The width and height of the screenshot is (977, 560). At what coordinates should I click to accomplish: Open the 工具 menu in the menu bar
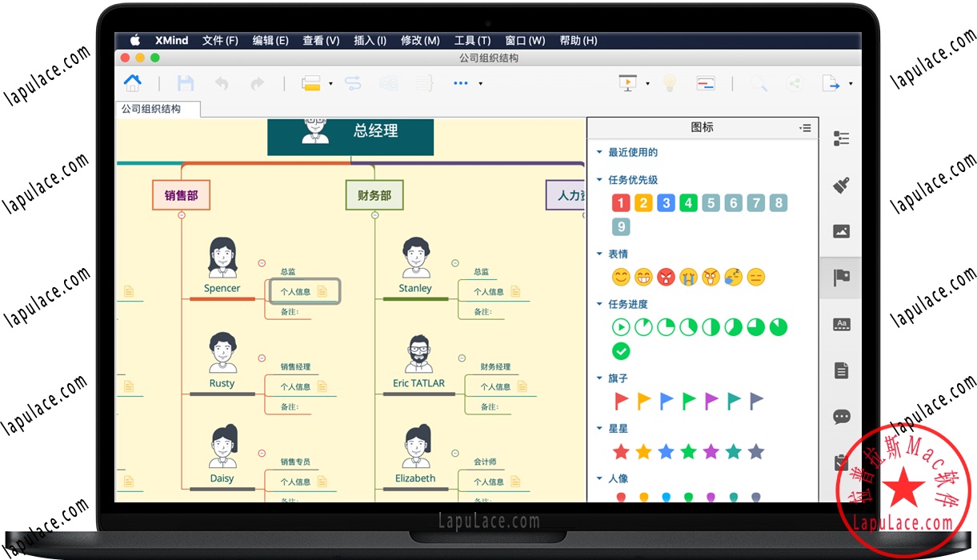coord(472,40)
